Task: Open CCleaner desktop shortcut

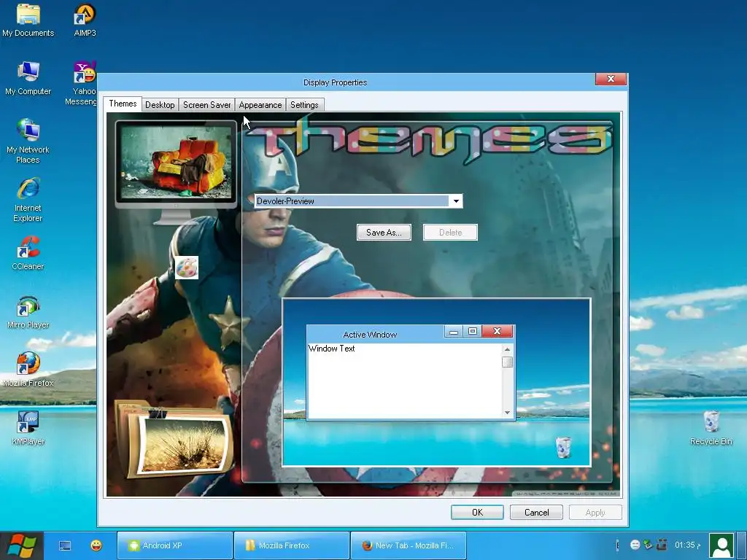Action: pyautogui.click(x=28, y=253)
